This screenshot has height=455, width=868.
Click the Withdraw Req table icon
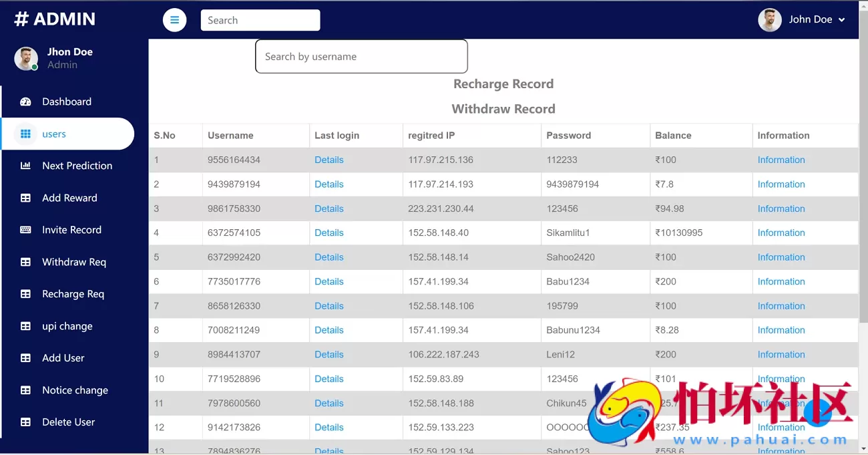pyautogui.click(x=25, y=262)
